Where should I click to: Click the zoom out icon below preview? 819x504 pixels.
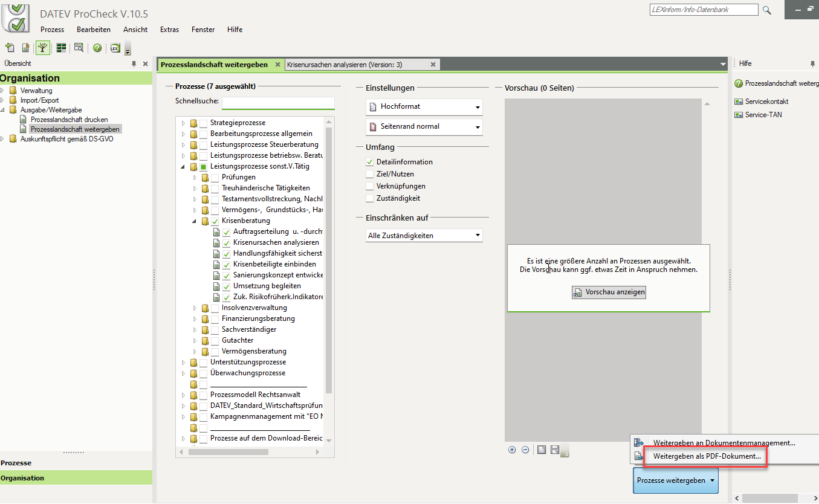(525, 450)
